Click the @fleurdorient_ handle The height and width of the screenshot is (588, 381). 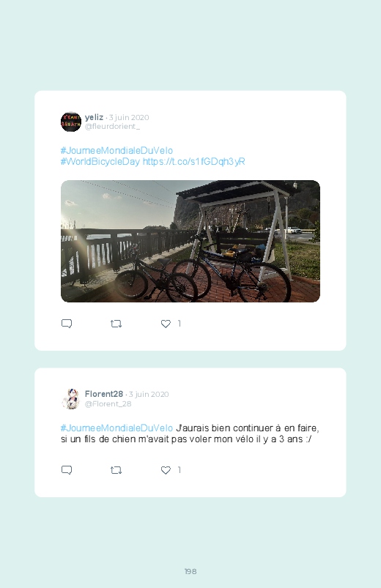pyautogui.click(x=112, y=127)
